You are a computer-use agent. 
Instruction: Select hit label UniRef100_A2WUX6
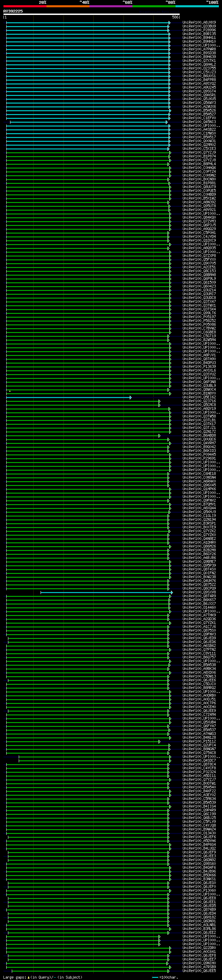(x=199, y=106)
